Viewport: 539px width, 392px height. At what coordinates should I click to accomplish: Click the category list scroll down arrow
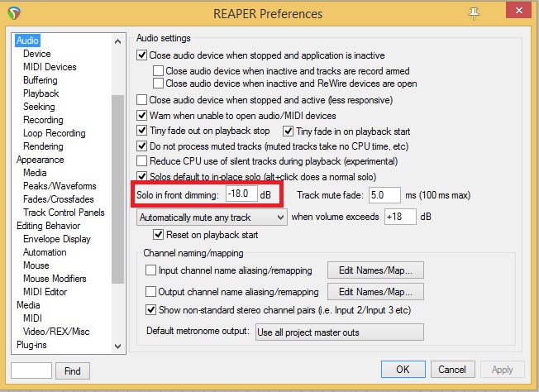[x=117, y=346]
